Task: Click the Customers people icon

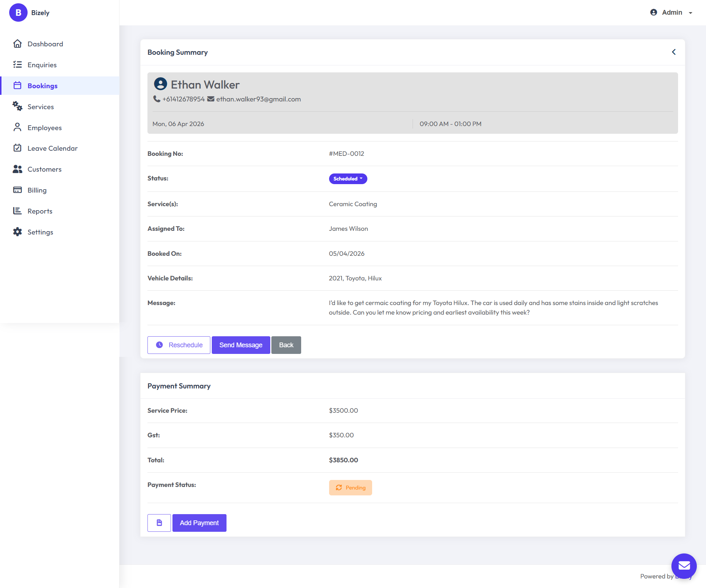Action: (x=17, y=169)
